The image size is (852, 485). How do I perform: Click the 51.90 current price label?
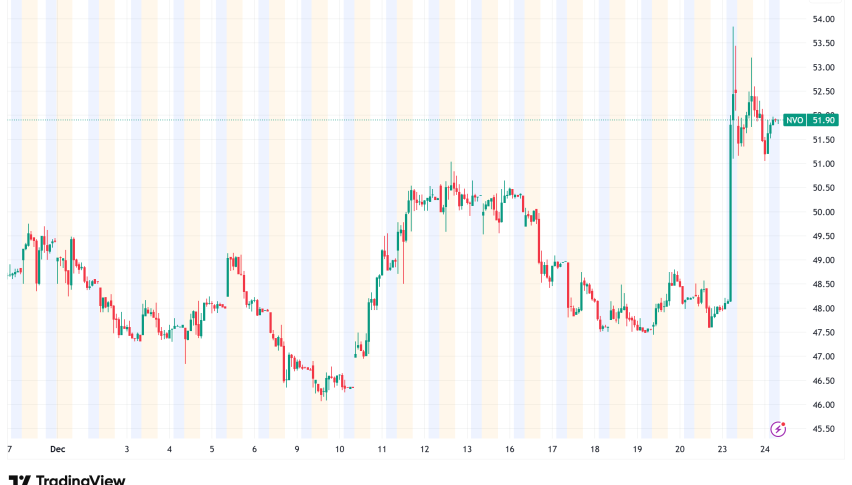pyautogui.click(x=824, y=120)
